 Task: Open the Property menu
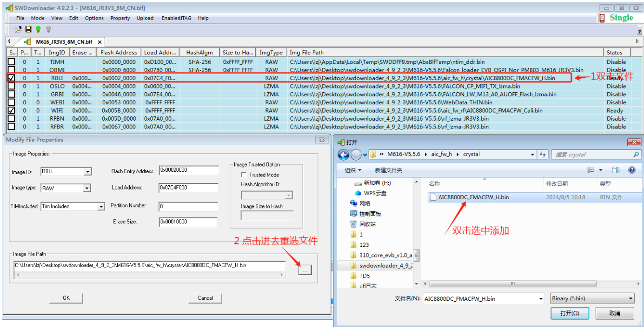point(120,18)
